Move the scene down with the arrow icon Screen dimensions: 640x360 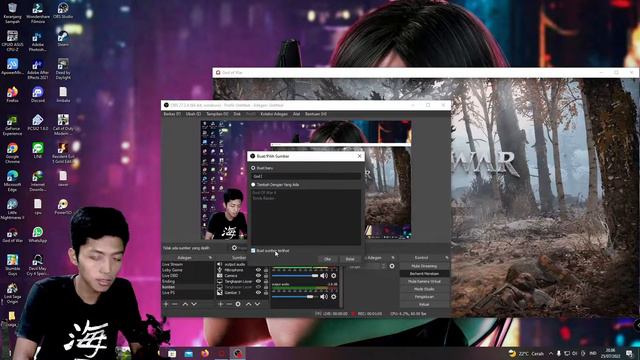pos(194,304)
